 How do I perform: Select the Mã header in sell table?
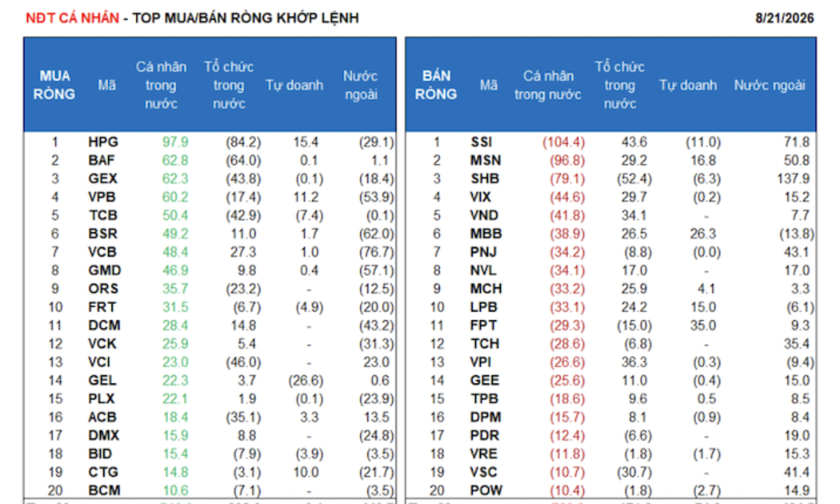488,85
